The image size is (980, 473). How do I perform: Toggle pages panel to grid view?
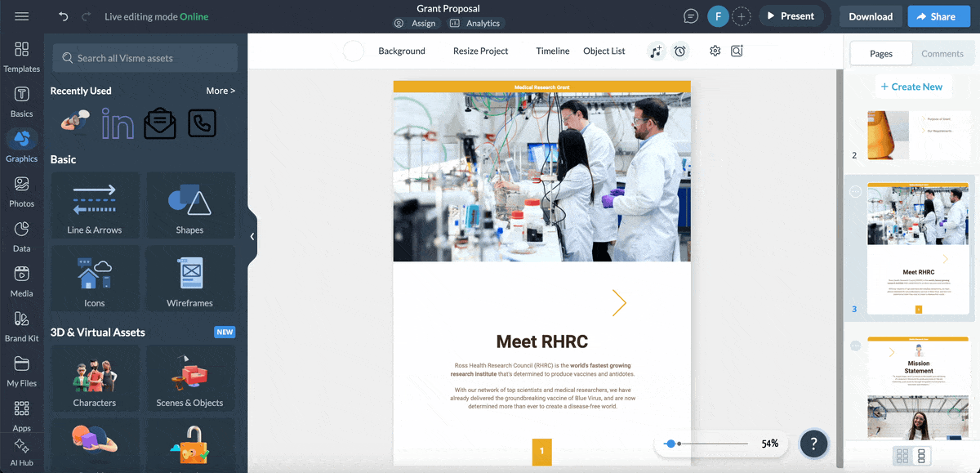click(903, 457)
